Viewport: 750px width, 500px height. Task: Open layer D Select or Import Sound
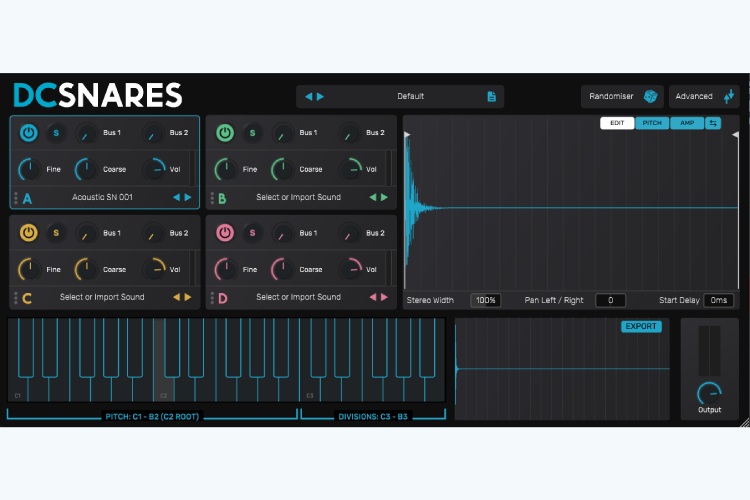point(298,297)
